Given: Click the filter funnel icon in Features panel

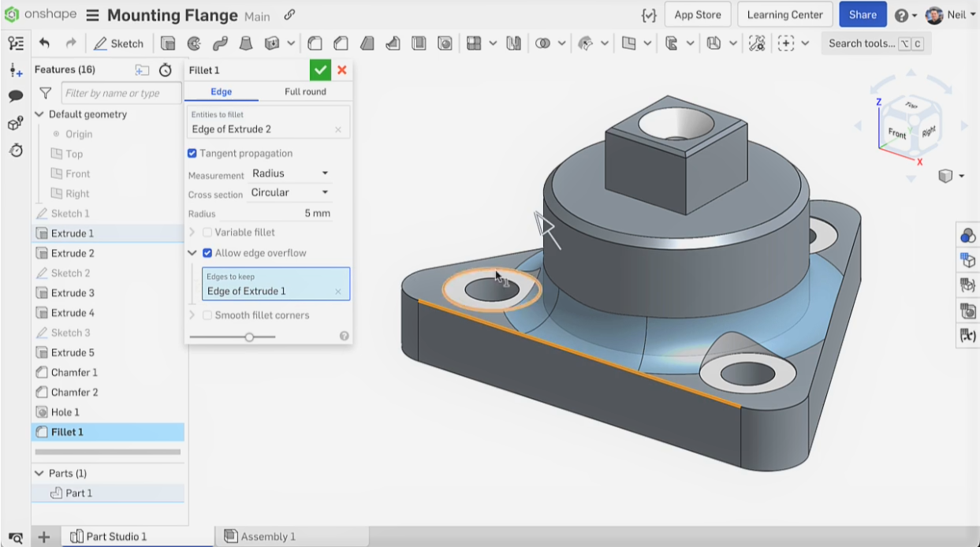Looking at the screenshot, I should [45, 93].
